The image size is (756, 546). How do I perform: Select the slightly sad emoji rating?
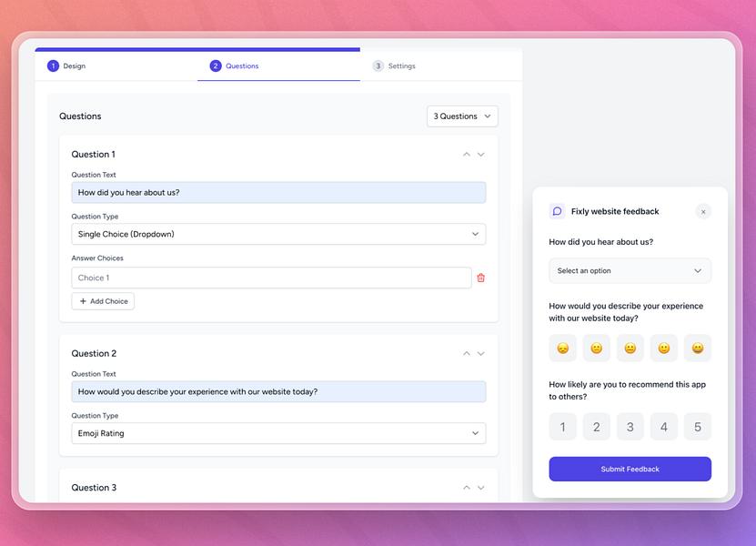597,348
